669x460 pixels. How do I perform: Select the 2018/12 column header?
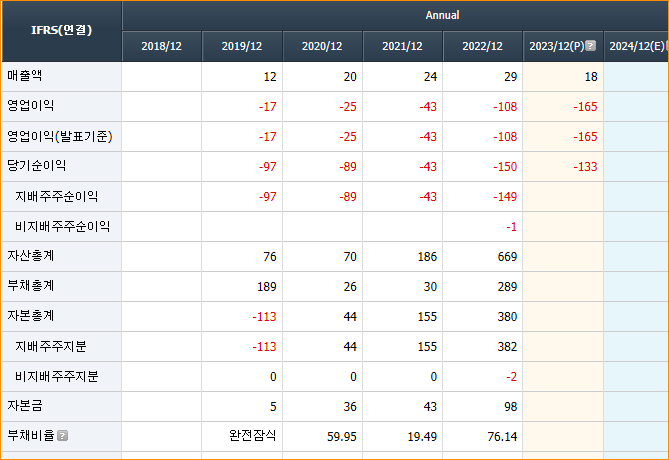[162, 46]
